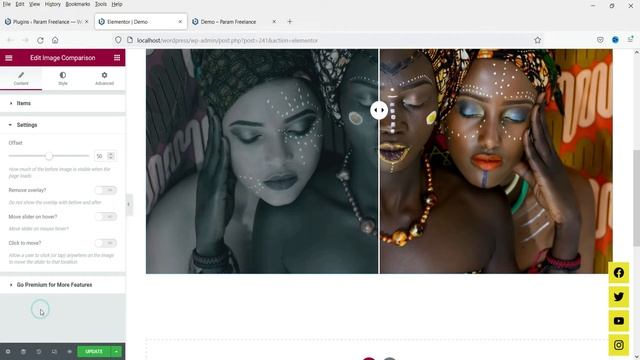Click the shield tracking protection icon
The width and height of the screenshot is (640, 360).
118,40
